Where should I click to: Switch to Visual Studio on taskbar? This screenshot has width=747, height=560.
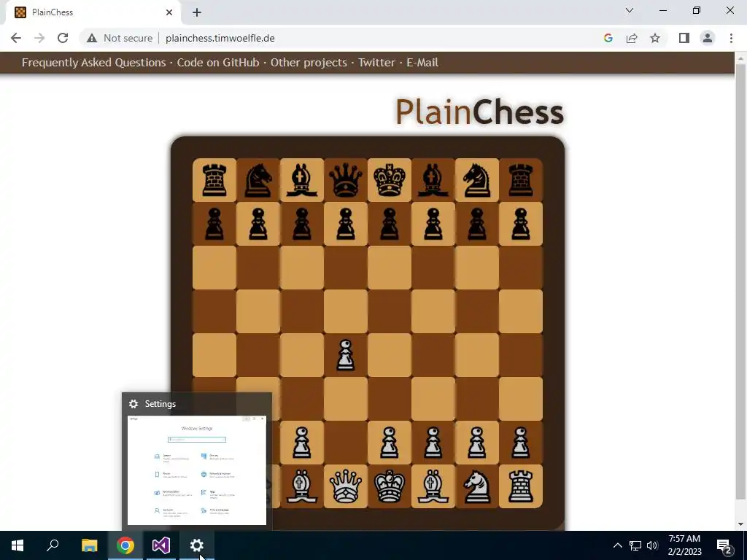coord(161,545)
